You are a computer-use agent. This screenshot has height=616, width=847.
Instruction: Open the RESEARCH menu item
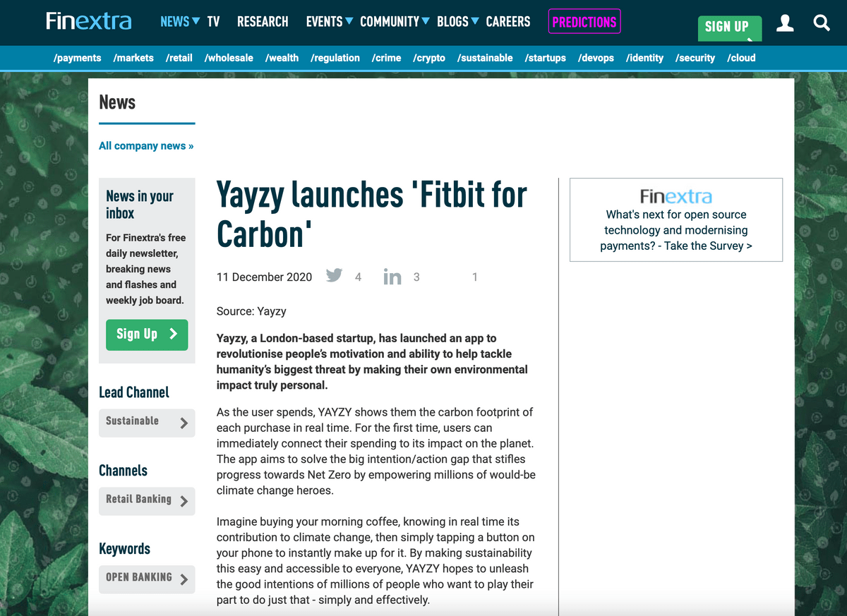(x=263, y=22)
